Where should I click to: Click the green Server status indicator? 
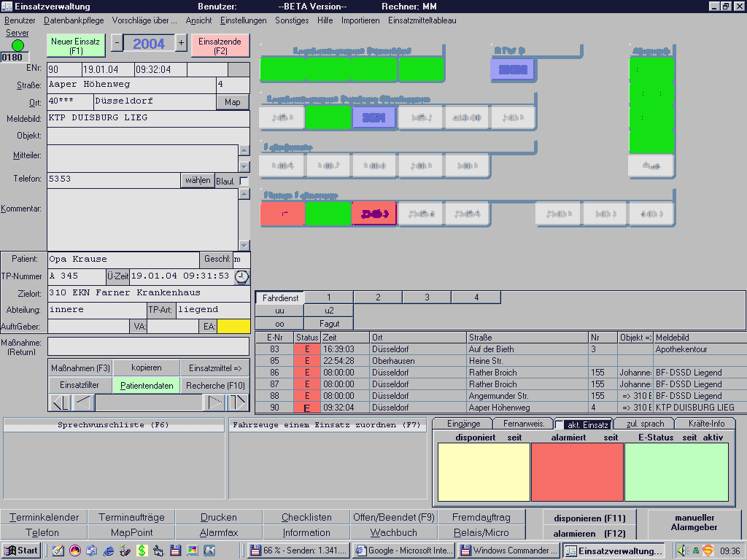pyautogui.click(x=18, y=45)
